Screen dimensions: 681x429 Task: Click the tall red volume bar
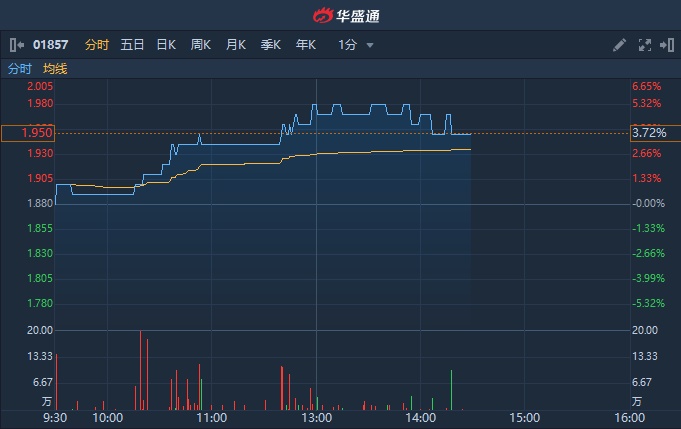[x=141, y=370]
